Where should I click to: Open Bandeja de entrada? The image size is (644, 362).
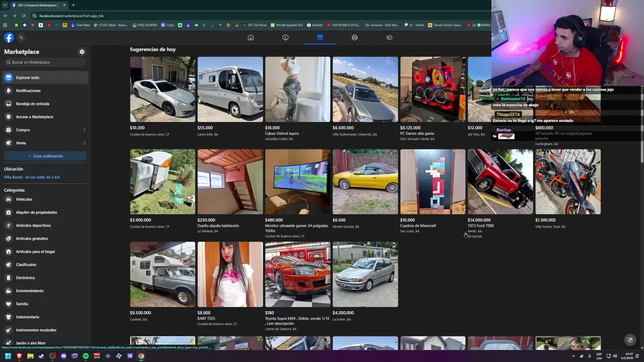45,104
